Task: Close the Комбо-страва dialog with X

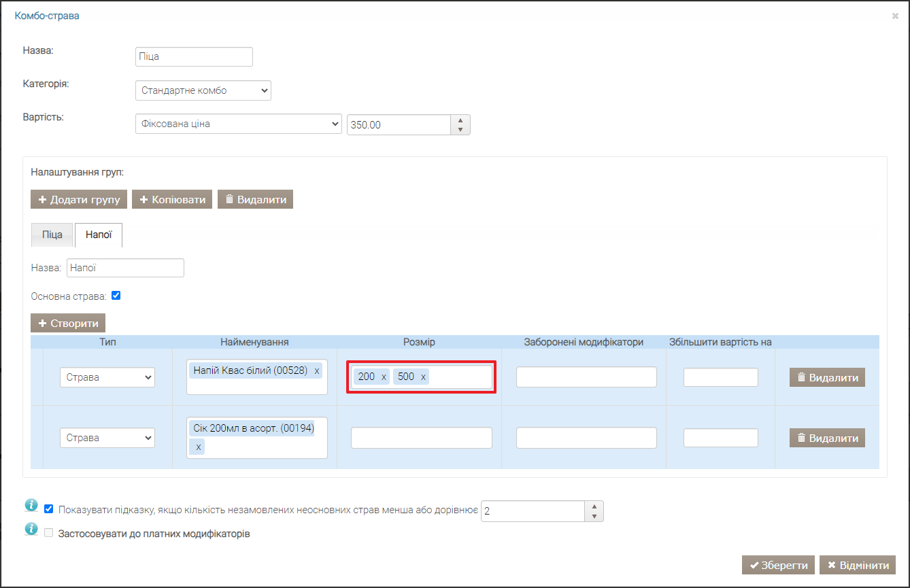Action: (895, 16)
